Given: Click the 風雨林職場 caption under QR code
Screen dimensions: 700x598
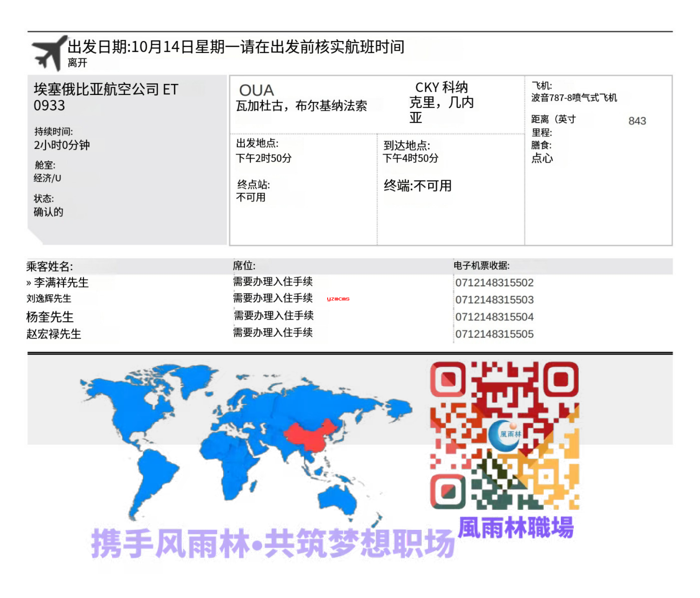Looking at the screenshot, I should [x=516, y=528].
